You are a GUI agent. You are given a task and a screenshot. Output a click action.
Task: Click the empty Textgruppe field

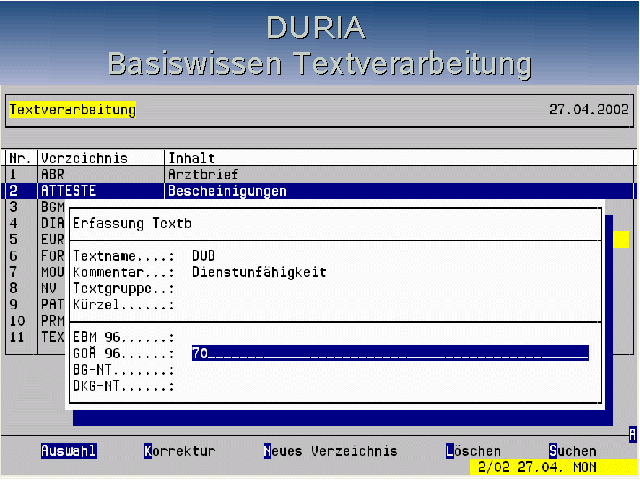[390, 289]
